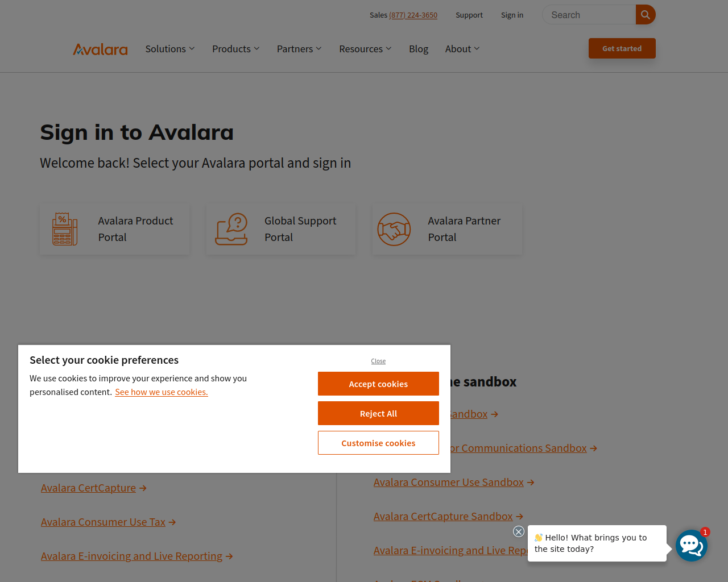Viewport: 728px width, 582px height.
Task: Expand the Solutions dropdown menu
Action: coord(170,49)
